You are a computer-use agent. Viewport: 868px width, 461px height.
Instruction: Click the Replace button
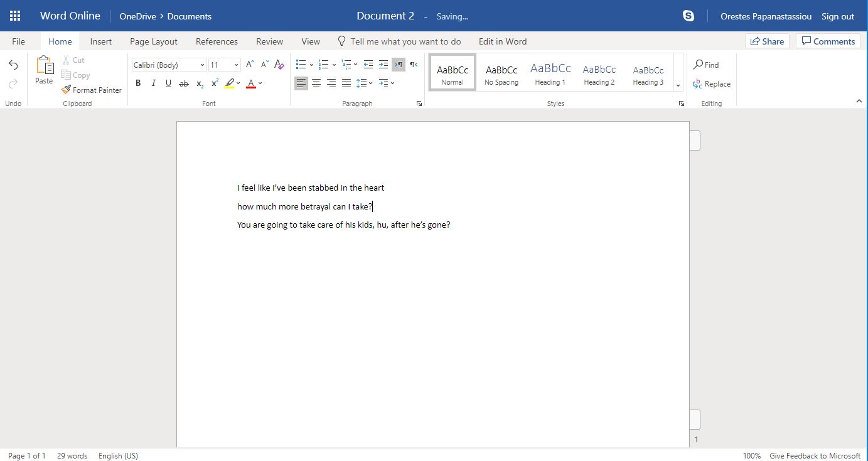[x=712, y=84]
